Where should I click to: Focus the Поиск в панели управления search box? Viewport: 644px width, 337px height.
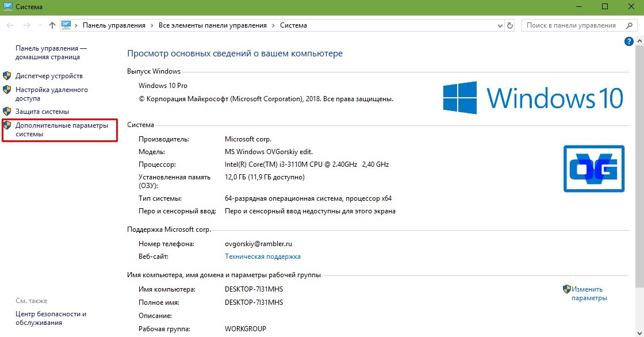579,25
